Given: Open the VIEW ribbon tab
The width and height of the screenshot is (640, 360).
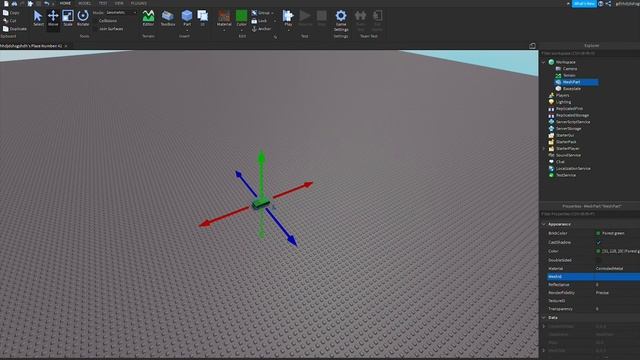Looking at the screenshot, I should point(119,3).
